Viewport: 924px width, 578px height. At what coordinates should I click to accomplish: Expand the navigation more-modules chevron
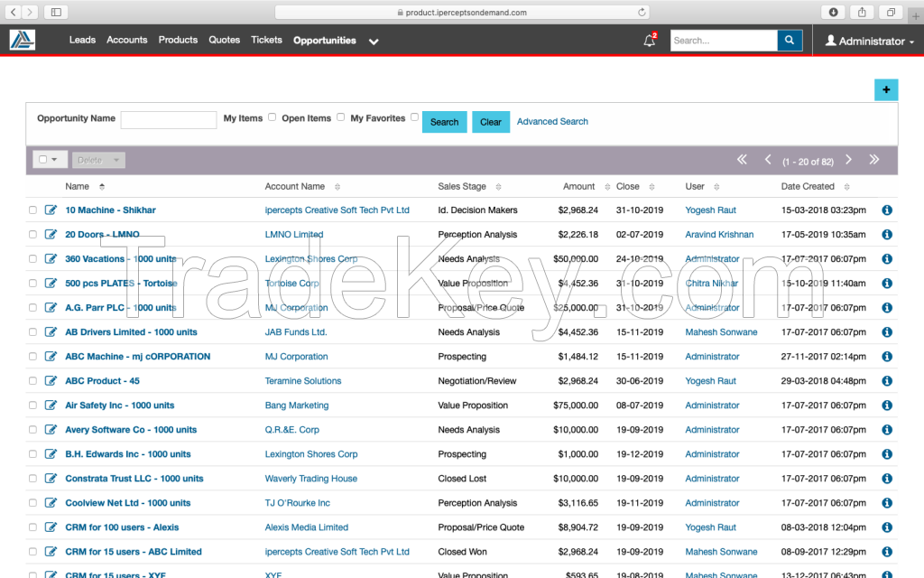pos(374,42)
